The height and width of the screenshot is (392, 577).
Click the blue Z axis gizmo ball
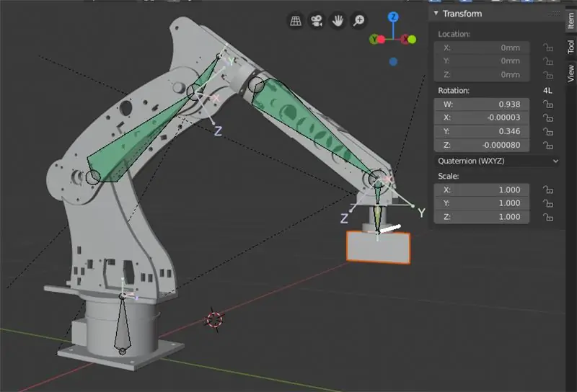click(x=393, y=17)
